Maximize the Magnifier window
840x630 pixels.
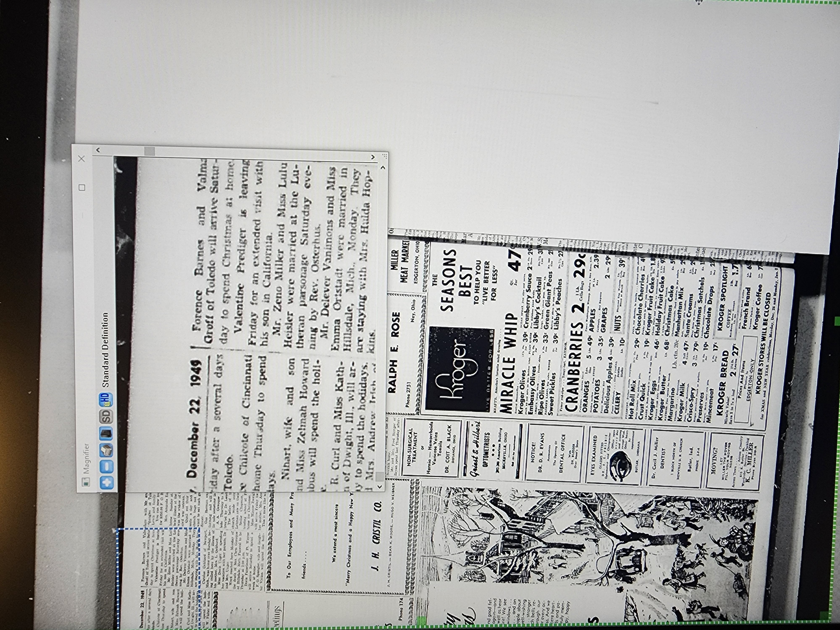pyautogui.click(x=82, y=187)
